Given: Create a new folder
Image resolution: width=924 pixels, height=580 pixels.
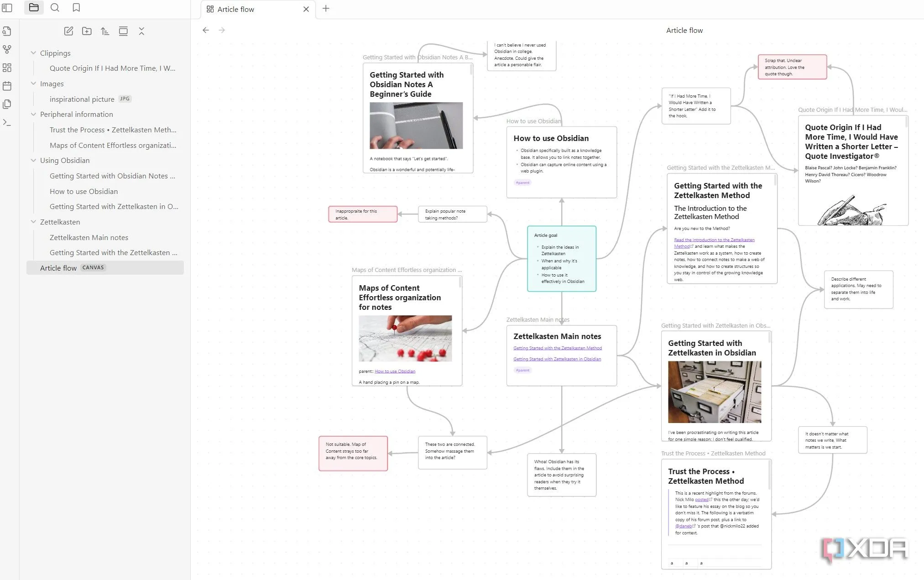Looking at the screenshot, I should 87,31.
